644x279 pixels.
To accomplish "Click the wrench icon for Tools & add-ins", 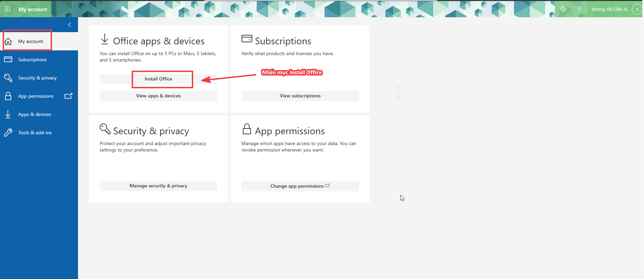I will (8, 133).
